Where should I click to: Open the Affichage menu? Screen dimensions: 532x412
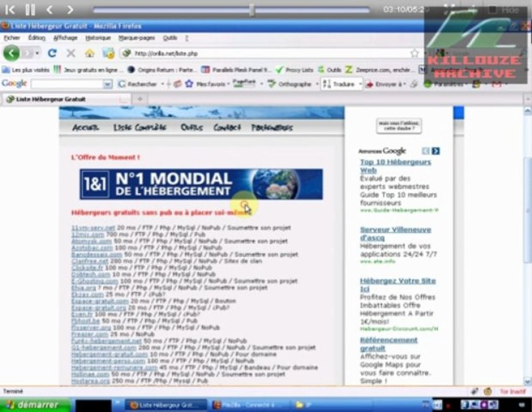[65, 38]
